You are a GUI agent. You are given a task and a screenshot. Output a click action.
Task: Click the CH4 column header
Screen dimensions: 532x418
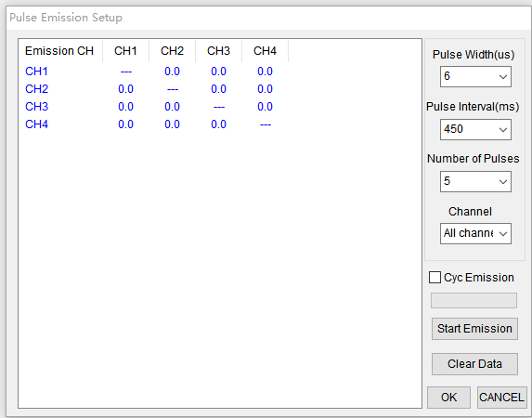coord(265,51)
